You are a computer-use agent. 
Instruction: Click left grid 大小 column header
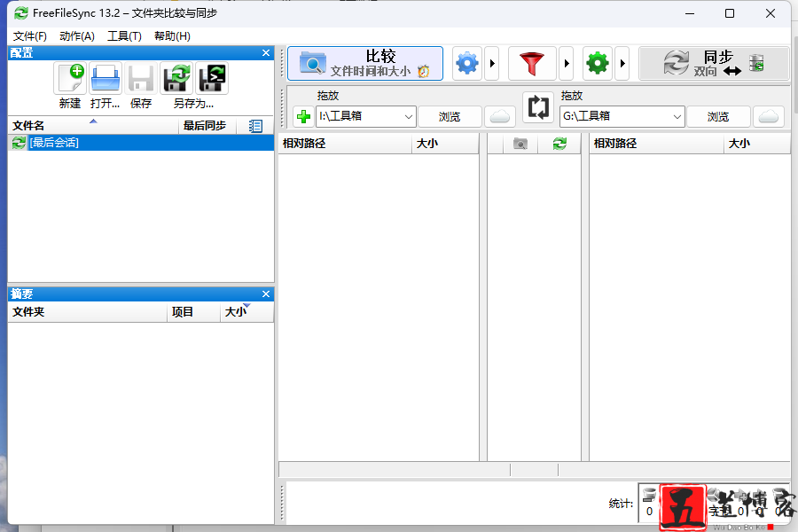click(x=445, y=144)
